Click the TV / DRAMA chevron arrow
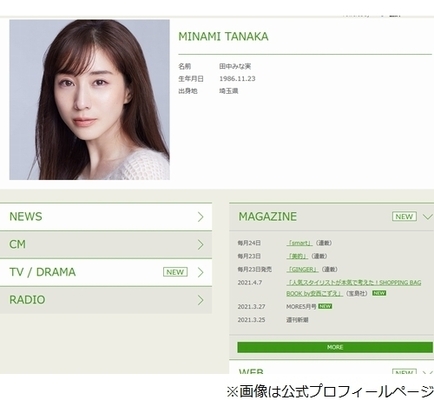This screenshot has height=400, width=434. 200,272
